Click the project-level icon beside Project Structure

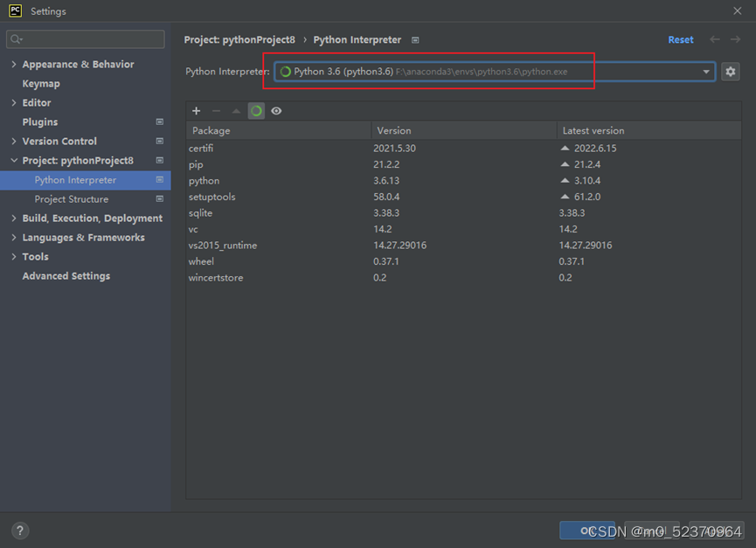(x=160, y=199)
